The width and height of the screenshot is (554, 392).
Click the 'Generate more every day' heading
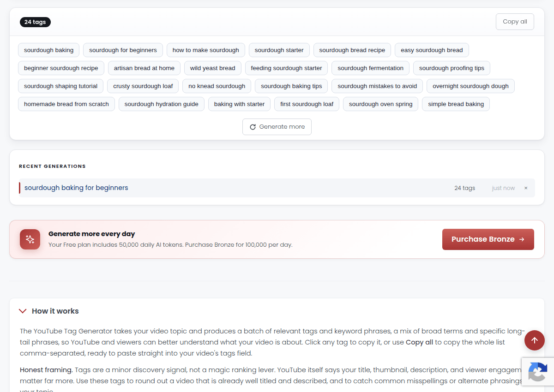(92, 234)
